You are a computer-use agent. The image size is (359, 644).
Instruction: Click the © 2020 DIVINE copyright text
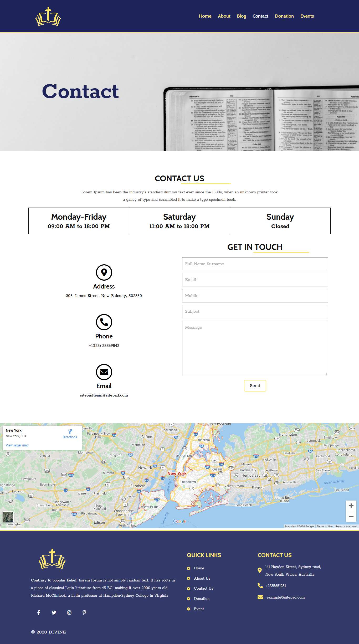tap(48, 632)
